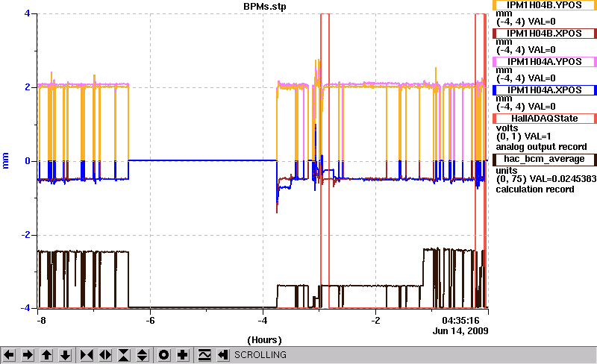Select the IPM1H04B.XPOS curve legend

pos(544,34)
